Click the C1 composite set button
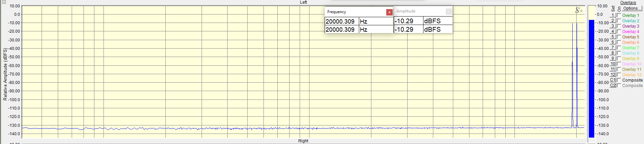 point(613,80)
